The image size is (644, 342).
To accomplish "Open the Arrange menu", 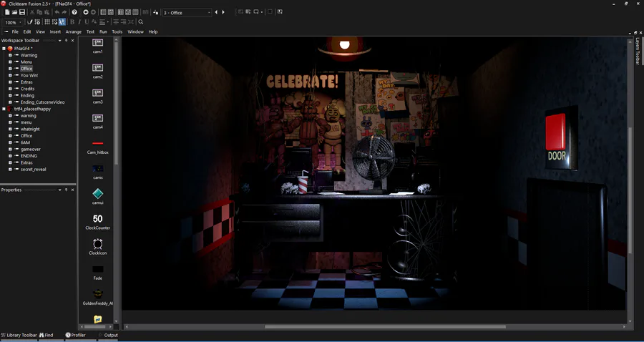I will pyautogui.click(x=74, y=31).
